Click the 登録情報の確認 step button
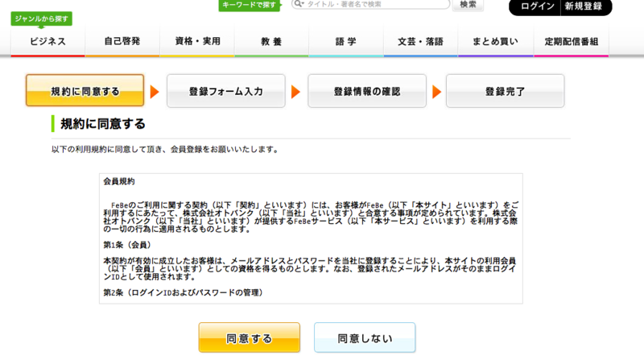This screenshot has height=356, width=644. click(367, 91)
